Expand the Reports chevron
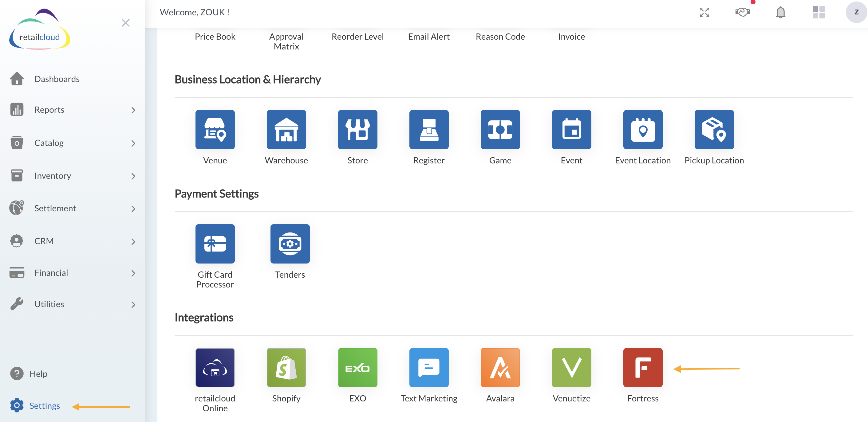The width and height of the screenshot is (868, 422). (x=133, y=110)
